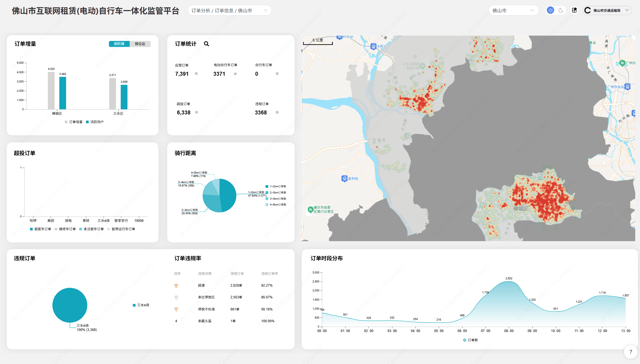Click the 1~2km slice of riding distance pie
The width and height of the screenshot is (640, 364).
[x=228, y=195]
